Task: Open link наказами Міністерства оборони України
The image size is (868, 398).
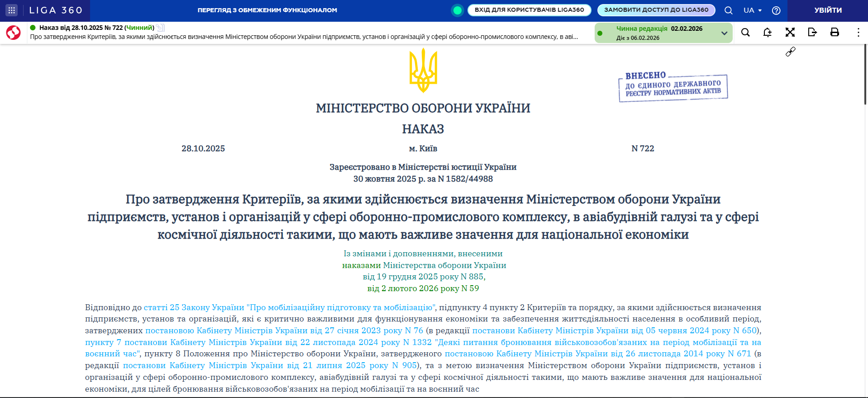Action: click(424, 265)
